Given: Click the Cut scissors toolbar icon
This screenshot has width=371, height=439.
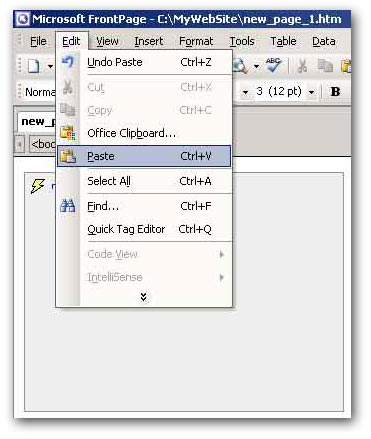Looking at the screenshot, I should pos(302,66).
